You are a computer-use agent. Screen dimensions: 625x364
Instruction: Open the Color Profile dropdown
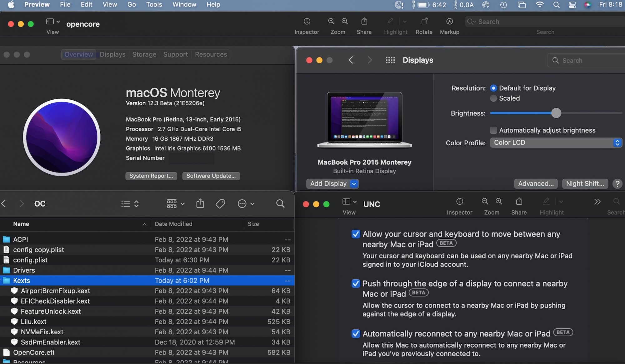tap(556, 143)
